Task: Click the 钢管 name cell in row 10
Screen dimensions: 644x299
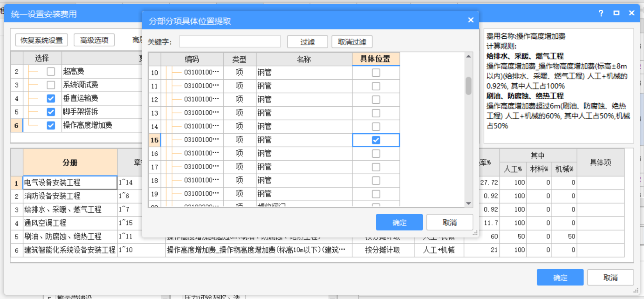Action: (304, 72)
